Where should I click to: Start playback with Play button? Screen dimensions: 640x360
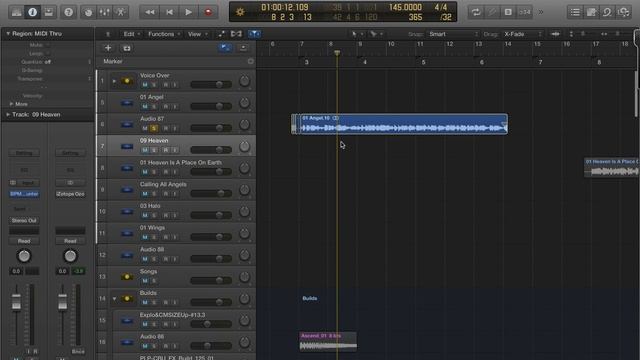click(x=189, y=12)
